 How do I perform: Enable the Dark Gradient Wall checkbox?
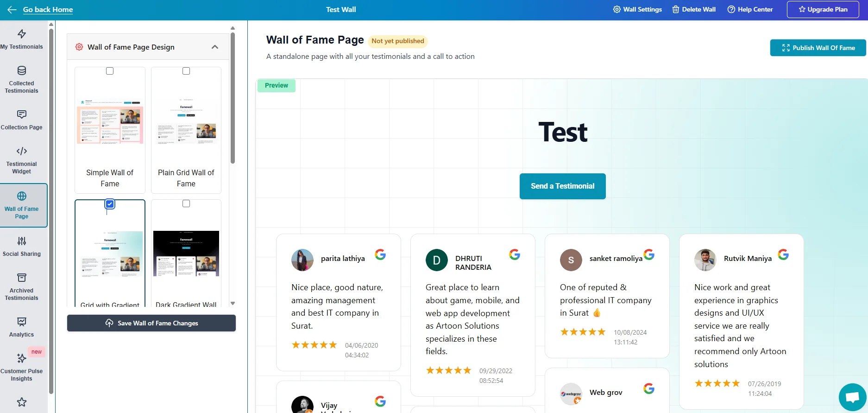pyautogui.click(x=186, y=203)
